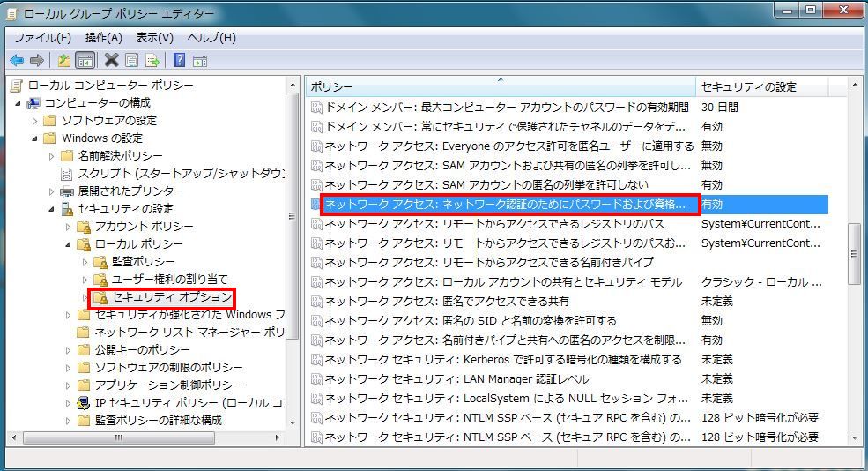
Task: Click the show/hide action pane icon
Action: pyautogui.click(x=200, y=60)
